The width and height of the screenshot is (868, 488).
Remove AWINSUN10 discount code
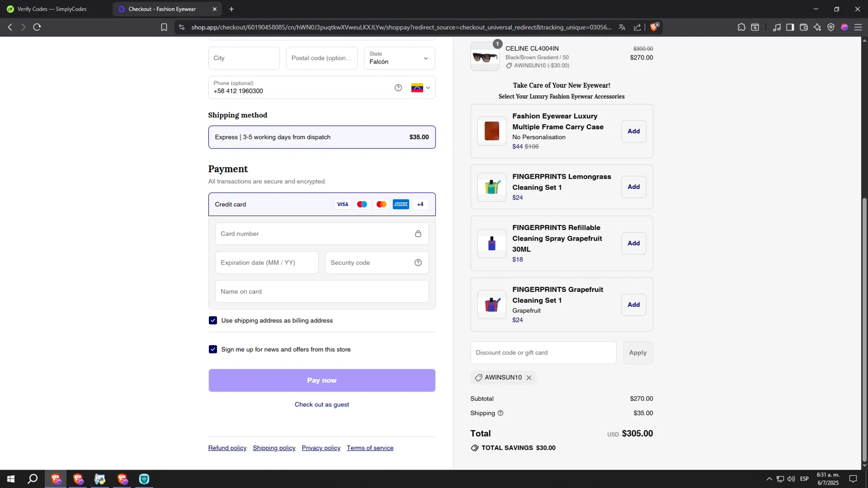pos(529,378)
